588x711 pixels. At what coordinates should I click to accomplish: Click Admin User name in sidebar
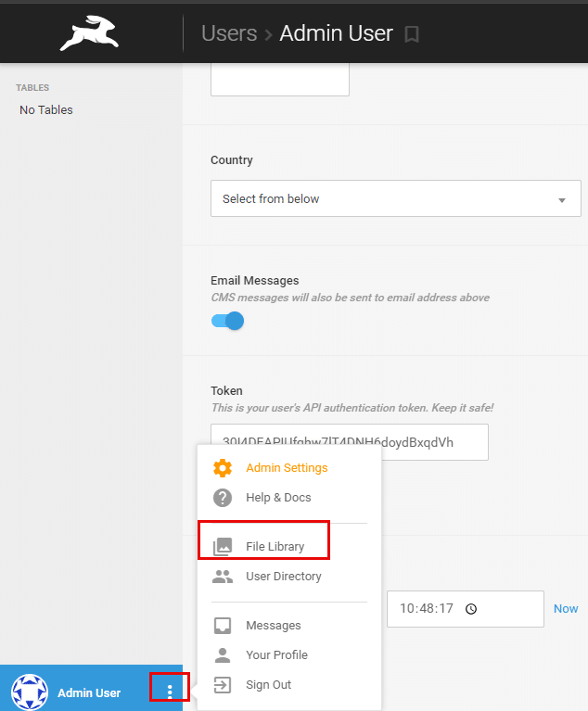click(89, 692)
